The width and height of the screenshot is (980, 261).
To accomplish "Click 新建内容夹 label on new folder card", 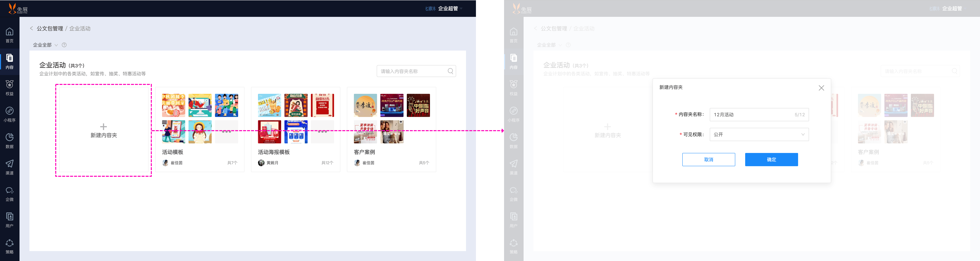I will coord(104,135).
